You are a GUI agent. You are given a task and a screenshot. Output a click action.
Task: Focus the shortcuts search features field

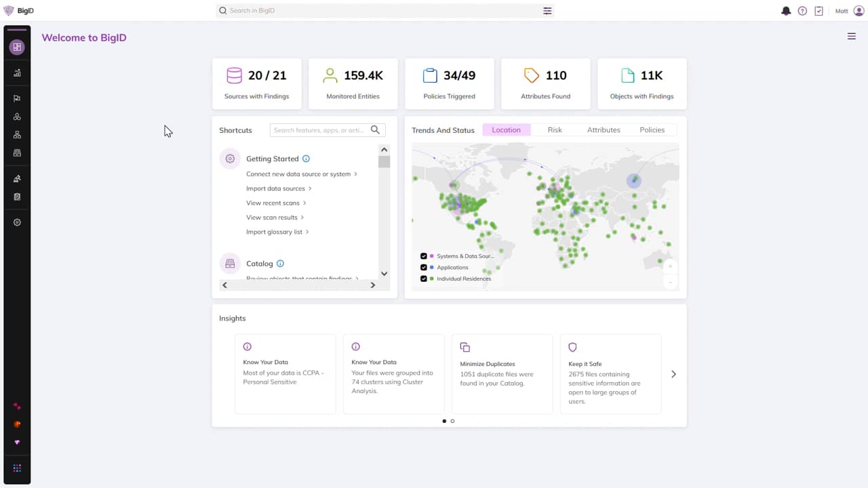328,130
